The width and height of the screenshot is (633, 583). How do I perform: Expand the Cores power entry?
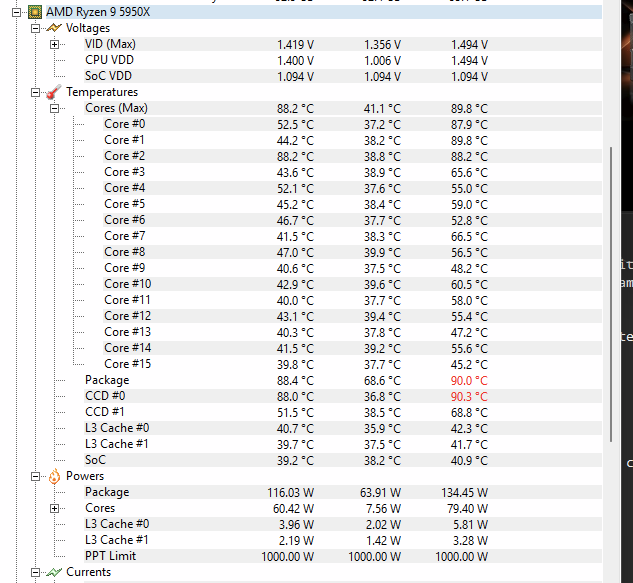pyautogui.click(x=54, y=508)
